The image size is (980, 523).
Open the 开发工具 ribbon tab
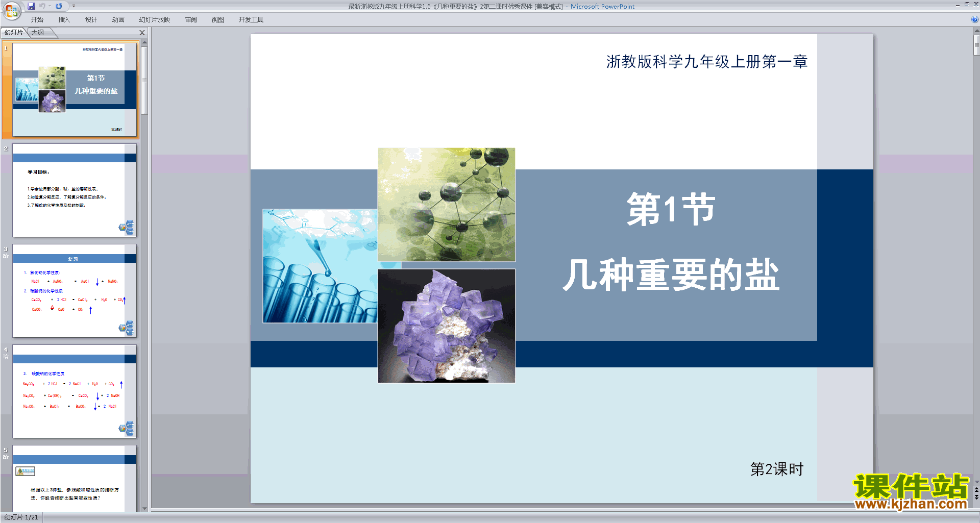[x=251, y=19]
